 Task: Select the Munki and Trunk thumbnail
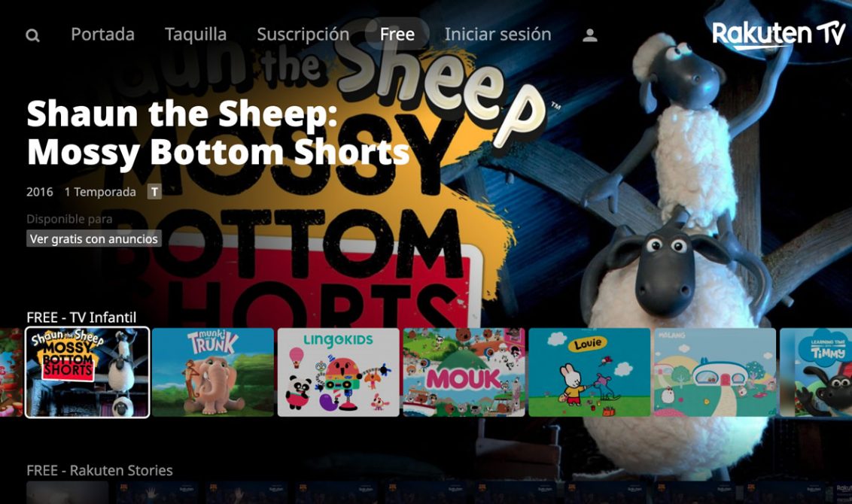point(213,372)
